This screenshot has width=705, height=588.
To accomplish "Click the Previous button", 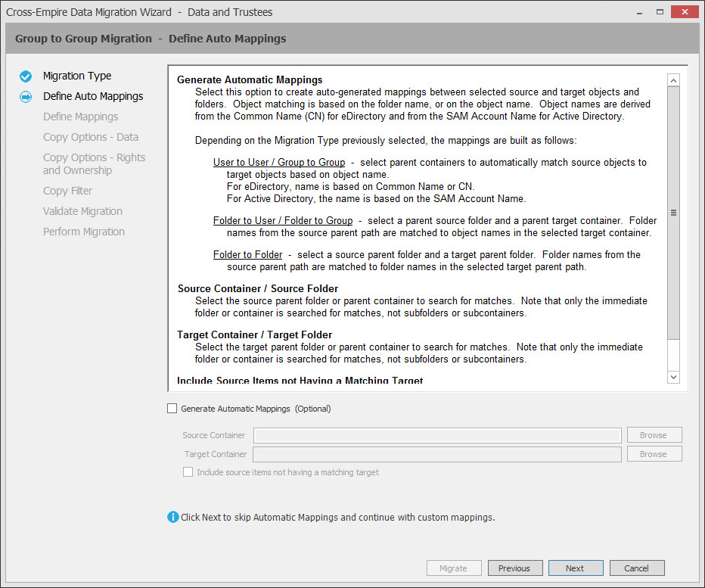I will point(515,568).
